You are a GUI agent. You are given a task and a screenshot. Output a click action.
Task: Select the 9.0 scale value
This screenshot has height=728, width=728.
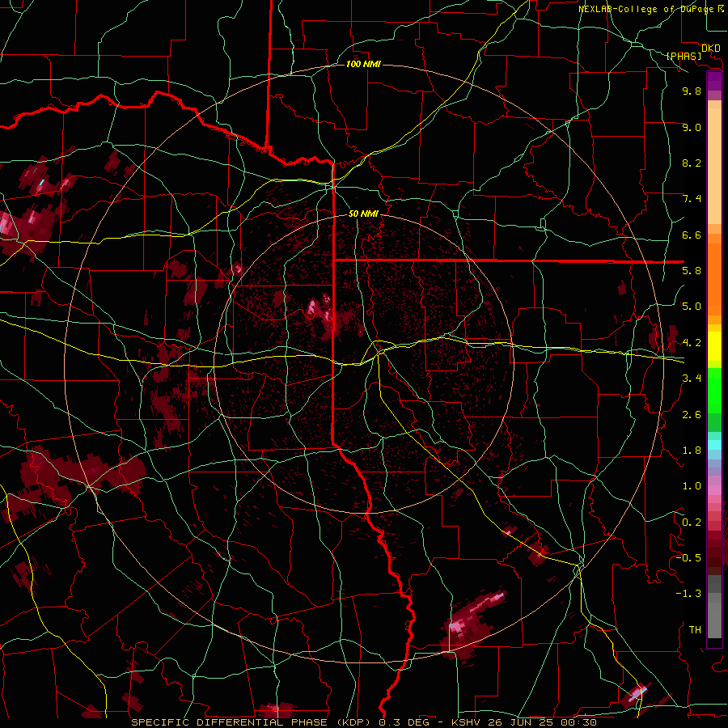point(692,127)
